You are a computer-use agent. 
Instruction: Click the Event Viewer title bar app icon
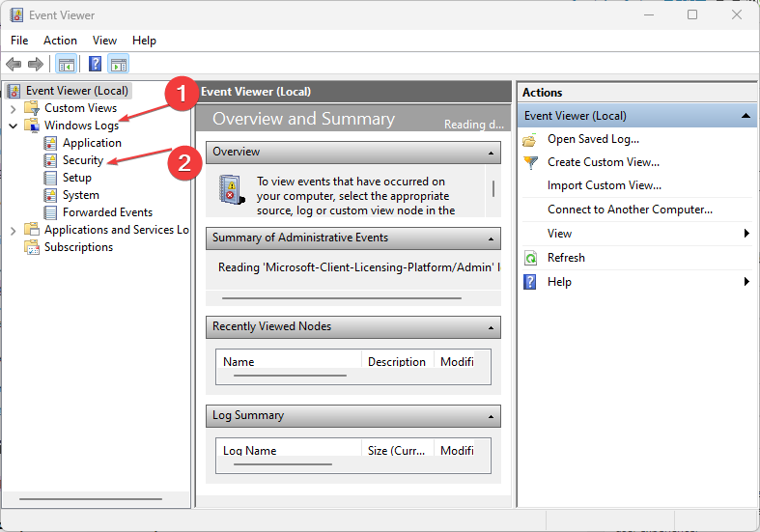(x=16, y=15)
